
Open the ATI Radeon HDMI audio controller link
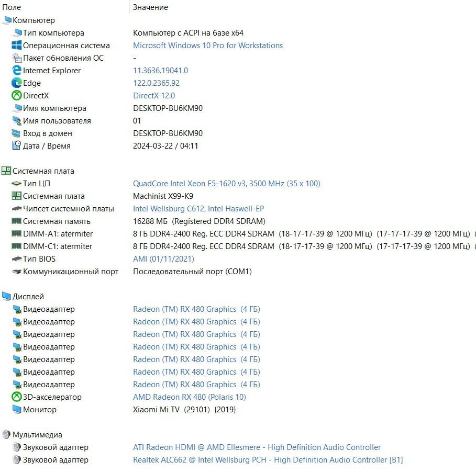click(257, 447)
